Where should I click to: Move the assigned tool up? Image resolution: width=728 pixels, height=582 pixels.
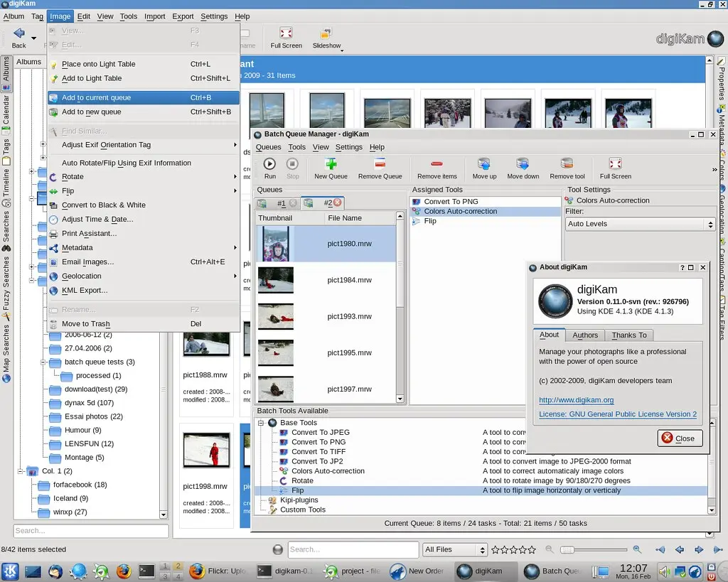coord(484,168)
